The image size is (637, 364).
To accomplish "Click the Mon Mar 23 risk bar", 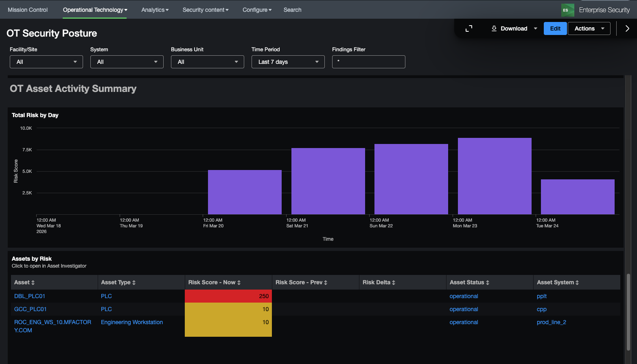I will [x=495, y=176].
